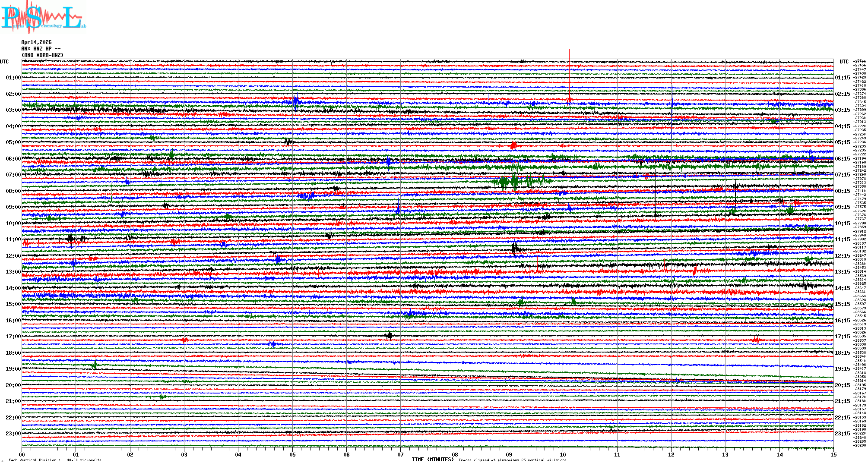
Task: Click the PSL seismology lab logo
Action: (43, 17)
